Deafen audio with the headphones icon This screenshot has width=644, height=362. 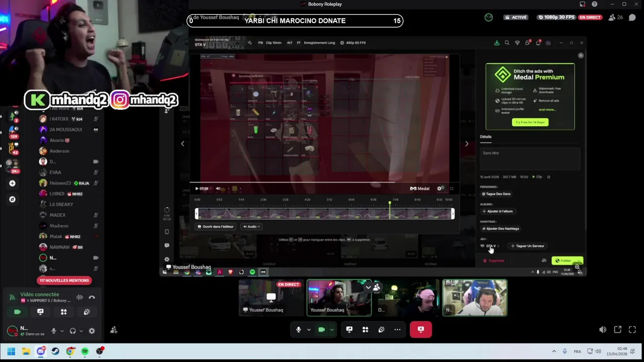point(73,331)
